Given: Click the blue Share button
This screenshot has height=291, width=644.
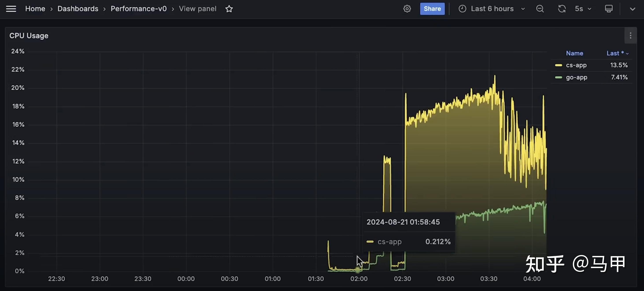Looking at the screenshot, I should (x=432, y=9).
